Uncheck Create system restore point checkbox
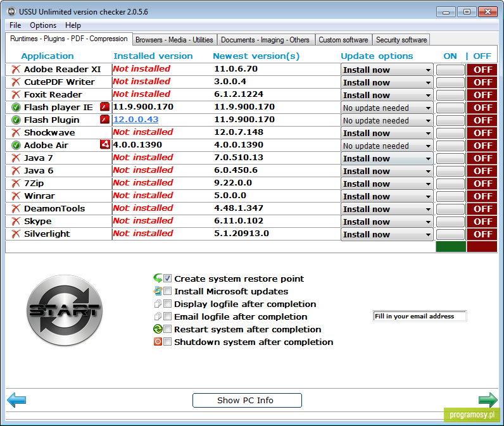Viewport: 504px width, 426px height. 167,279
